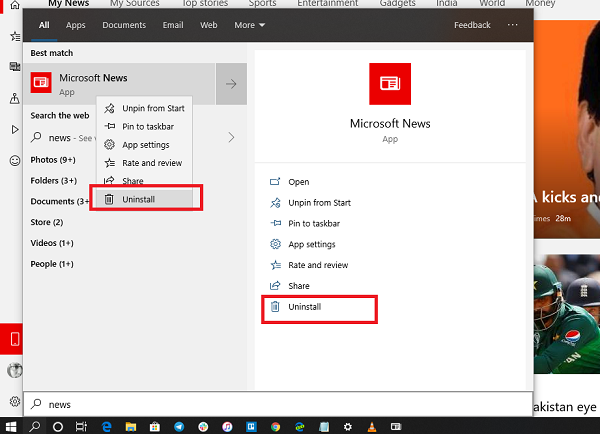Expand the news web search result chevron
This screenshot has height=434, width=600.
231,137
